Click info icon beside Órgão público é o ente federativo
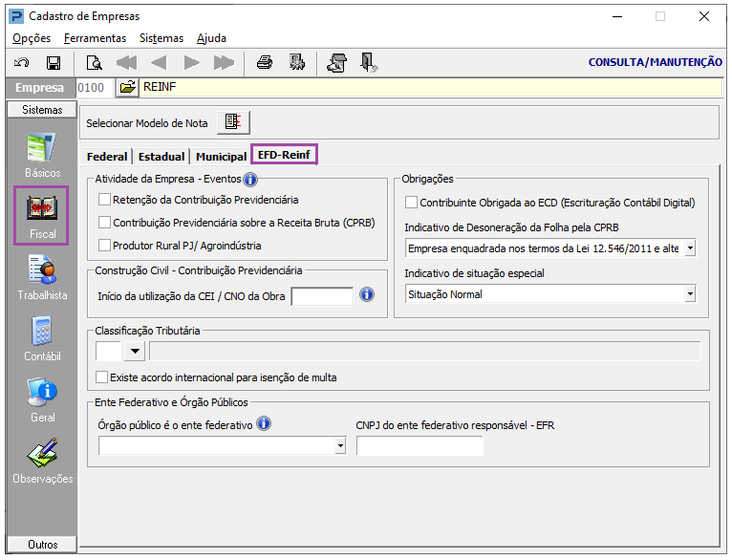 tap(264, 423)
